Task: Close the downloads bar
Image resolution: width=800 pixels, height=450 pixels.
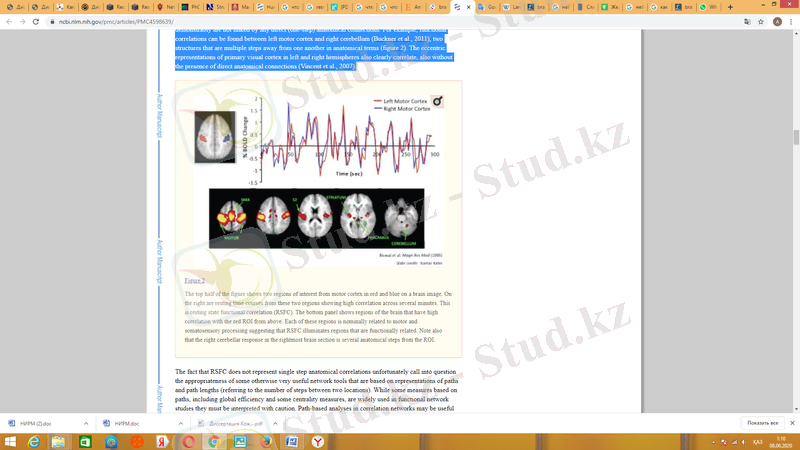Action: pos(791,423)
